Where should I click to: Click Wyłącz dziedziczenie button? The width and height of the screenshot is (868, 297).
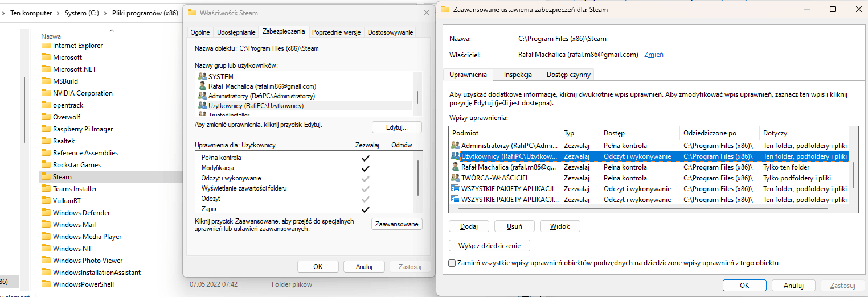(x=490, y=246)
